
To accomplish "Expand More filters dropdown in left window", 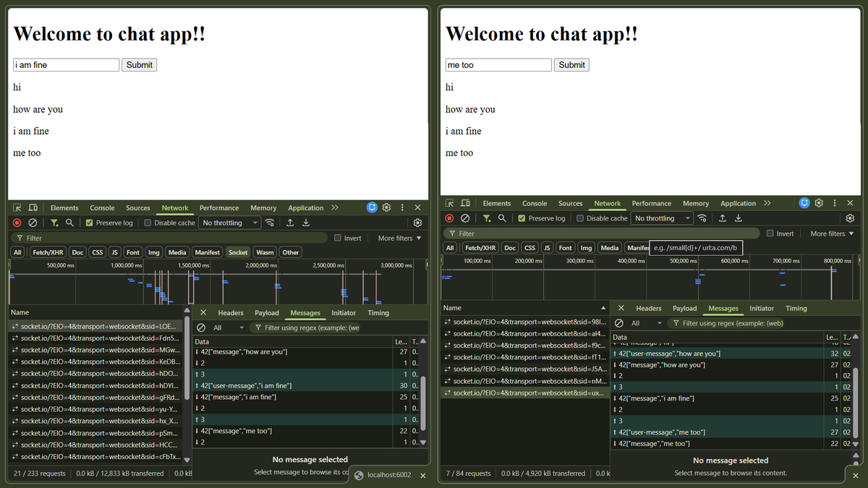I will pos(399,238).
